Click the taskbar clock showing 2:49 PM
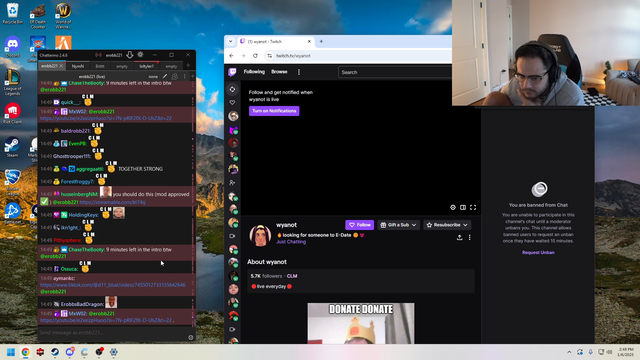The width and height of the screenshot is (640, 360). (626, 352)
